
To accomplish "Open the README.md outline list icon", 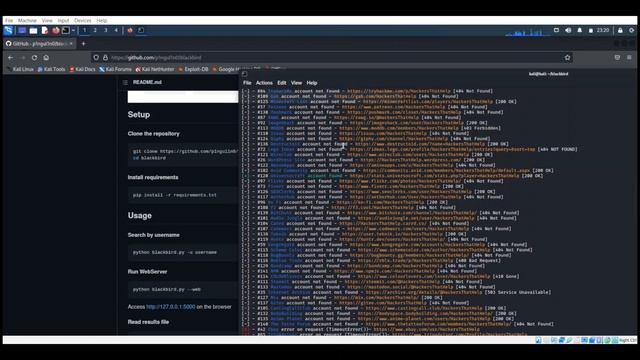I will (125, 82).
